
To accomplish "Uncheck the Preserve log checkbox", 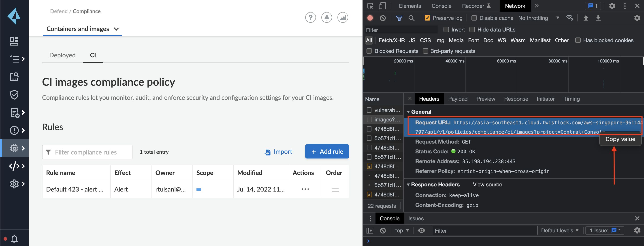I will (427, 18).
